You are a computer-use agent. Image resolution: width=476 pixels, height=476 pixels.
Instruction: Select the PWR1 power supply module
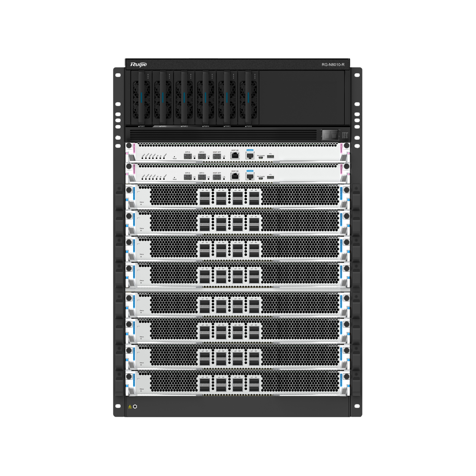point(141,98)
